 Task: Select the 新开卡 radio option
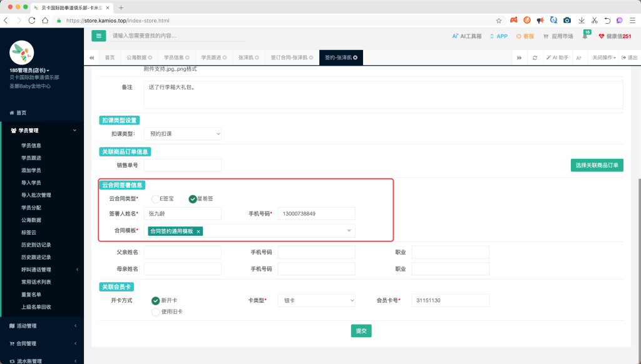(155, 301)
